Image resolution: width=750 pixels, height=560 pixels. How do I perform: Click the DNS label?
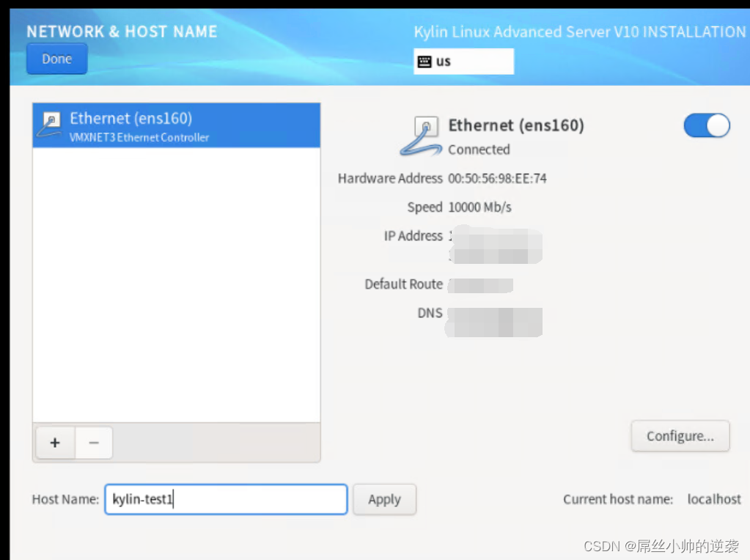point(430,313)
